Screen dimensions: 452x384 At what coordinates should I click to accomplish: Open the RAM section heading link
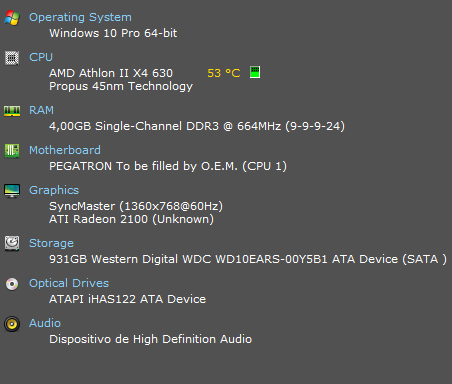click(x=41, y=110)
